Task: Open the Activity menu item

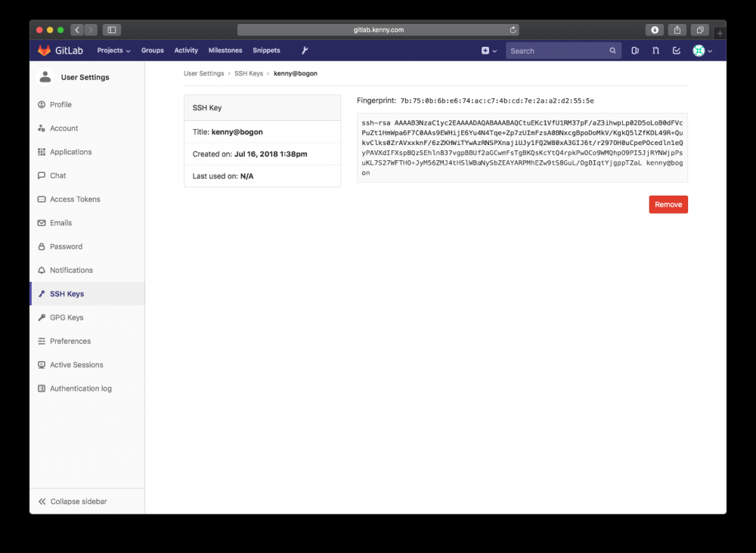Action: (186, 51)
